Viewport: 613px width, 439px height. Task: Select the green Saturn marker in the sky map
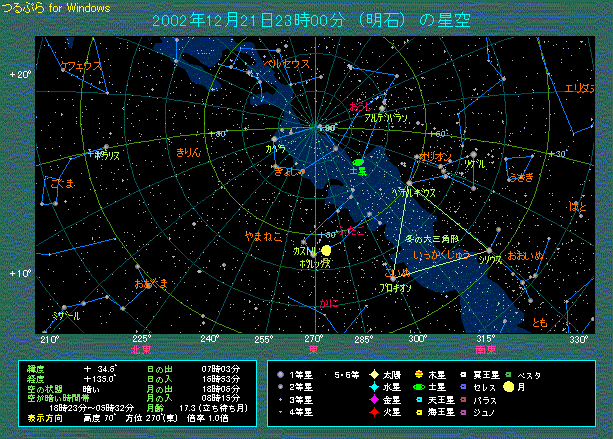(358, 161)
